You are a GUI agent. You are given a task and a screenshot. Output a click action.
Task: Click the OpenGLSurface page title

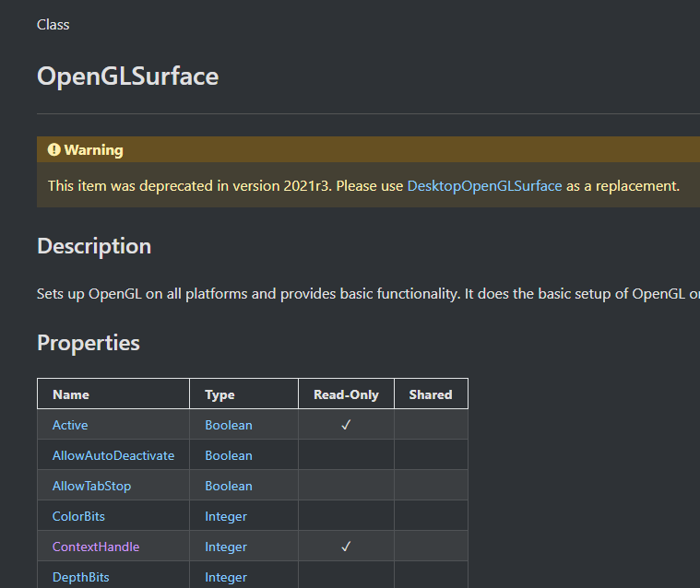tap(127, 76)
